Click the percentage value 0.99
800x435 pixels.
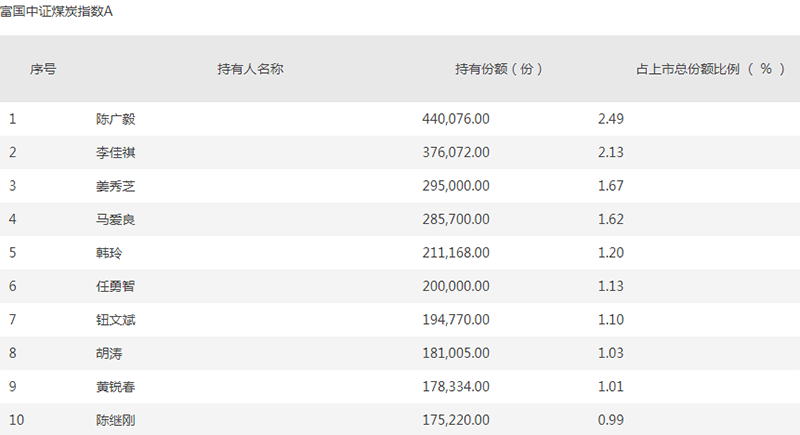click(610, 420)
